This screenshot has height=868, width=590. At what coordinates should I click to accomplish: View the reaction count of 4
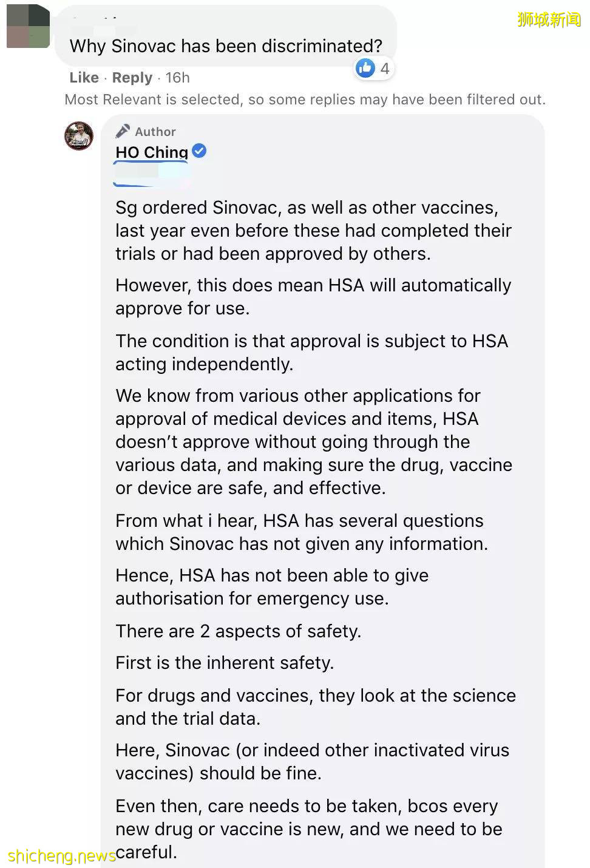384,68
